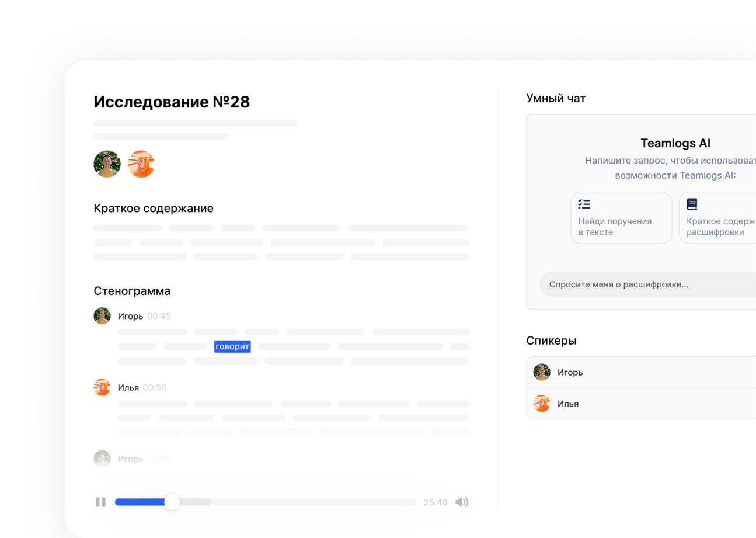Jump to timestamp 00:56 next to Илья
756x538 pixels.
(x=155, y=387)
